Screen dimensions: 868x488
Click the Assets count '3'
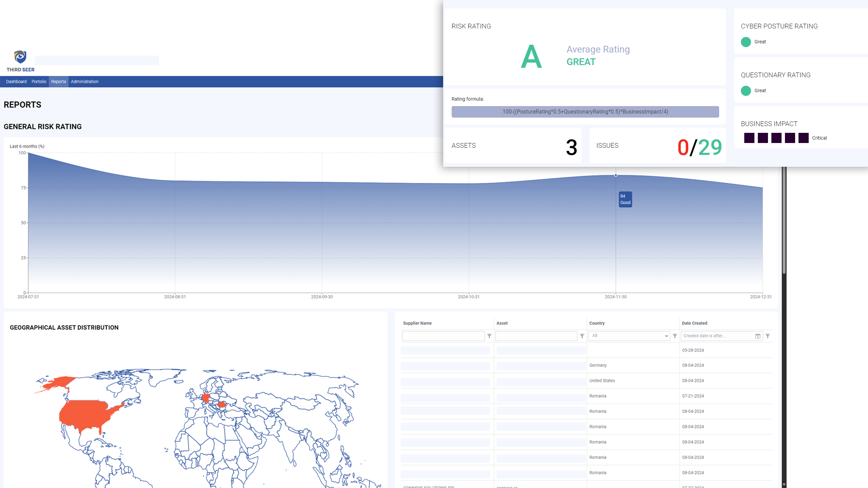pyautogui.click(x=571, y=147)
